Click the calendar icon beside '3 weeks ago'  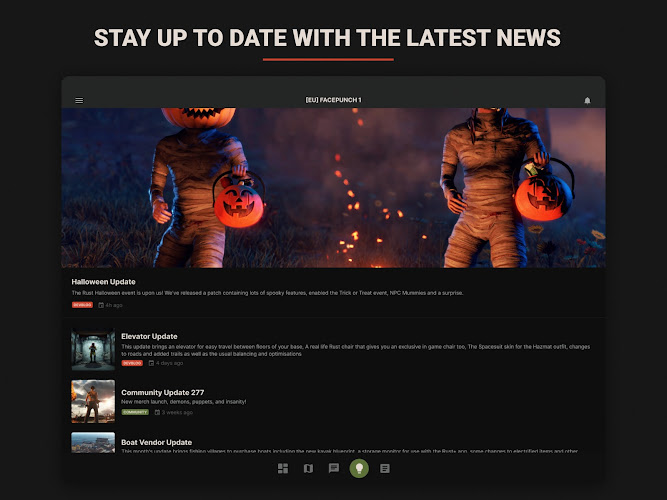click(x=157, y=412)
